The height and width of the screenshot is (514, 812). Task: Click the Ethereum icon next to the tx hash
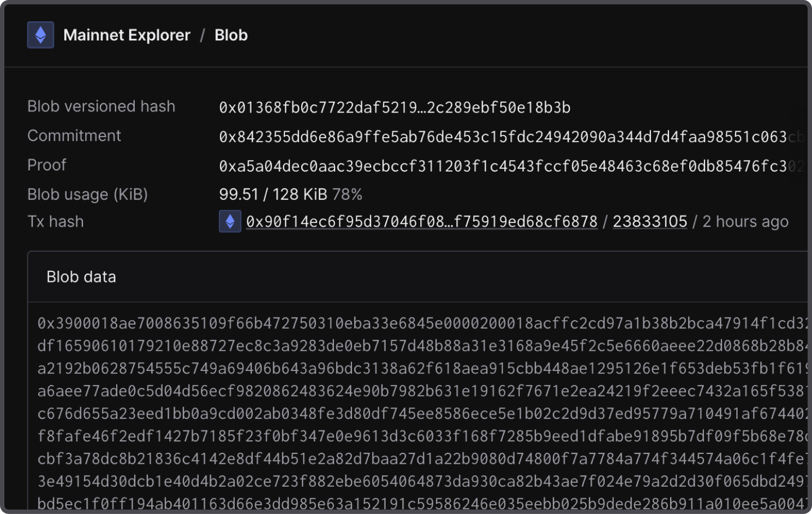point(230,221)
